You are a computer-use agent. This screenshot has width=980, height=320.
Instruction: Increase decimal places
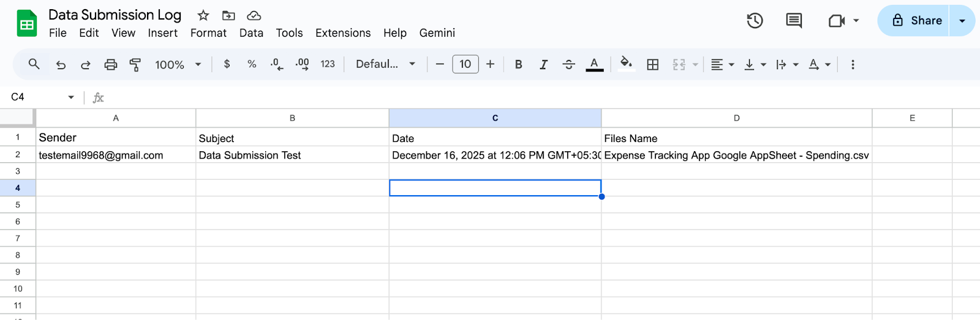(303, 64)
